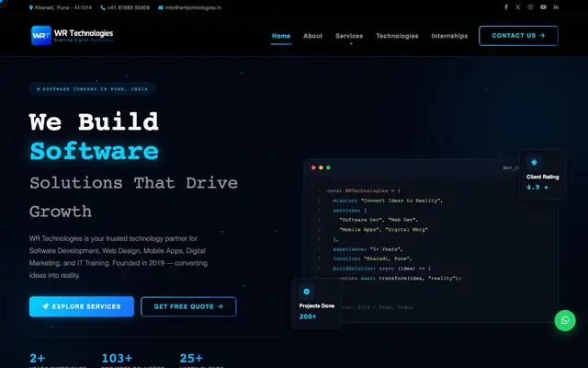Click the '25+' statistic
The image size is (588, 368).
pos(191,358)
